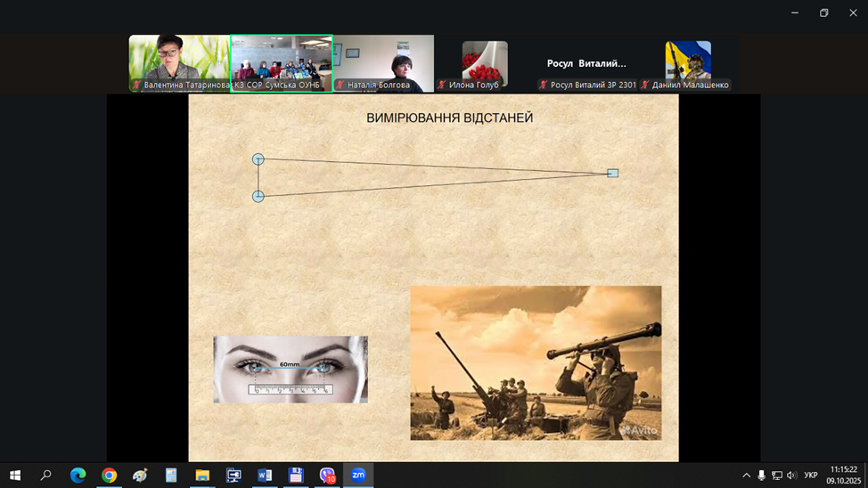Image resolution: width=868 pixels, height=488 pixels.
Task: Click the microphone icon in system tray
Action: point(761,476)
